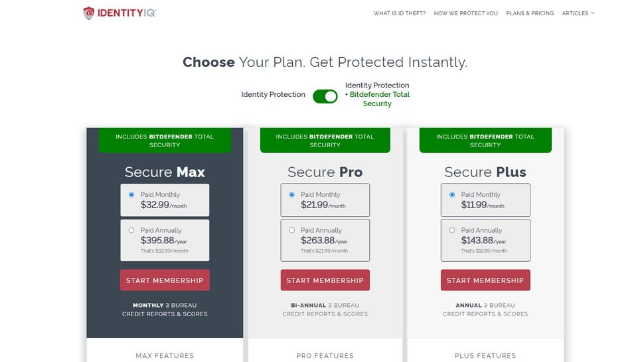Screen dimensions: 644x362
Task: Click the Identity Protection label left of toggle
Action: point(273,95)
